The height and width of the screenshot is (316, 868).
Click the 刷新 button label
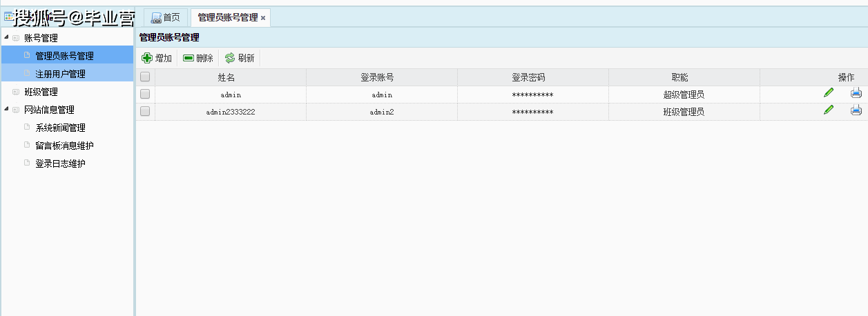click(x=246, y=59)
